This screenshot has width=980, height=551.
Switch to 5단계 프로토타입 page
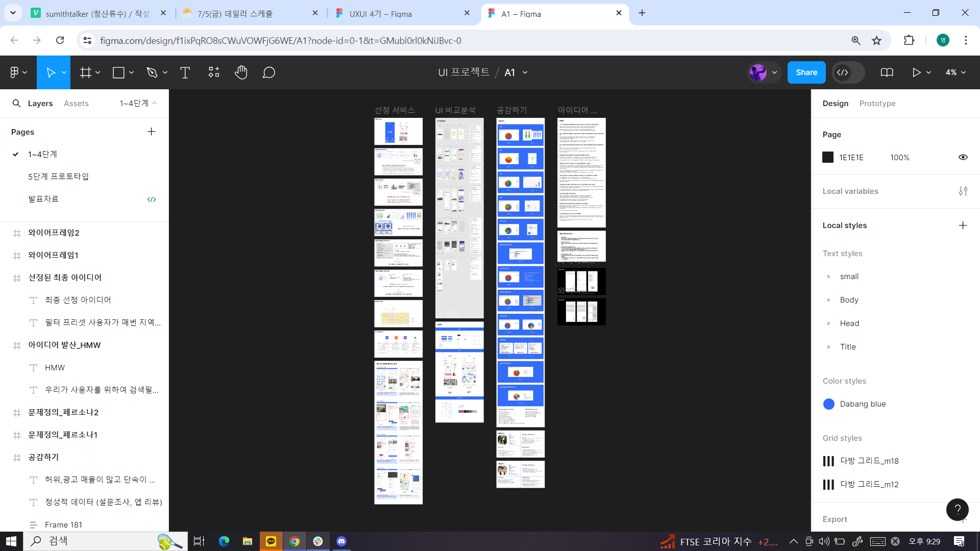click(x=58, y=177)
